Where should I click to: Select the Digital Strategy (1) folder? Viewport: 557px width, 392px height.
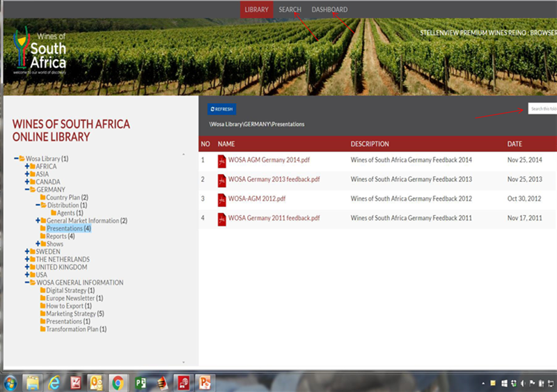click(70, 290)
